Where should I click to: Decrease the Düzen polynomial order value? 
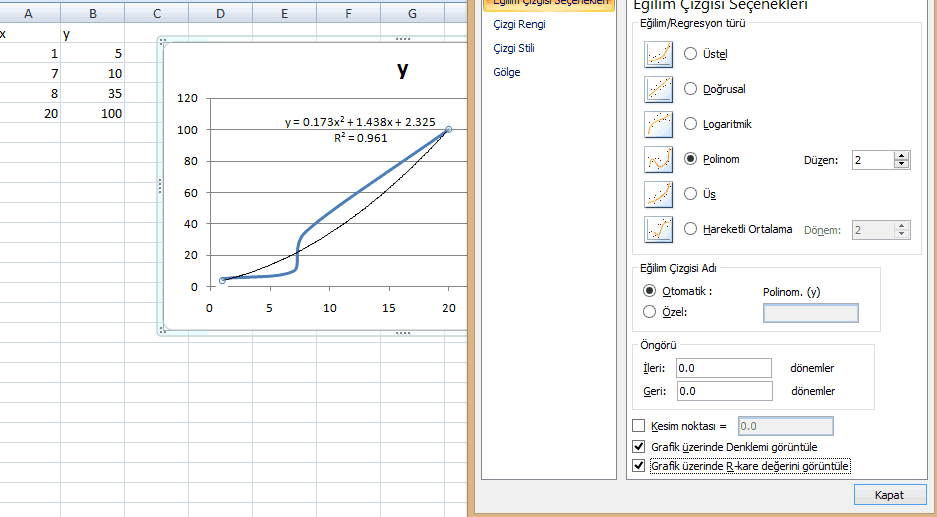tap(902, 164)
